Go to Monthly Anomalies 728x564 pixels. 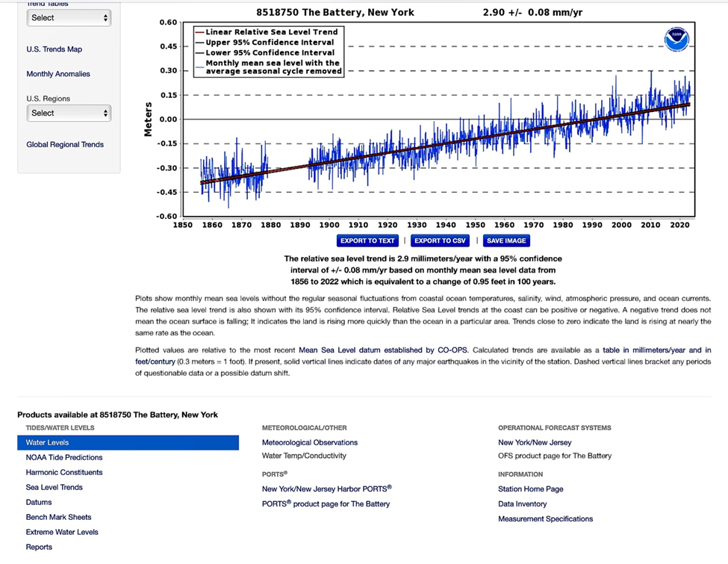pyautogui.click(x=58, y=74)
